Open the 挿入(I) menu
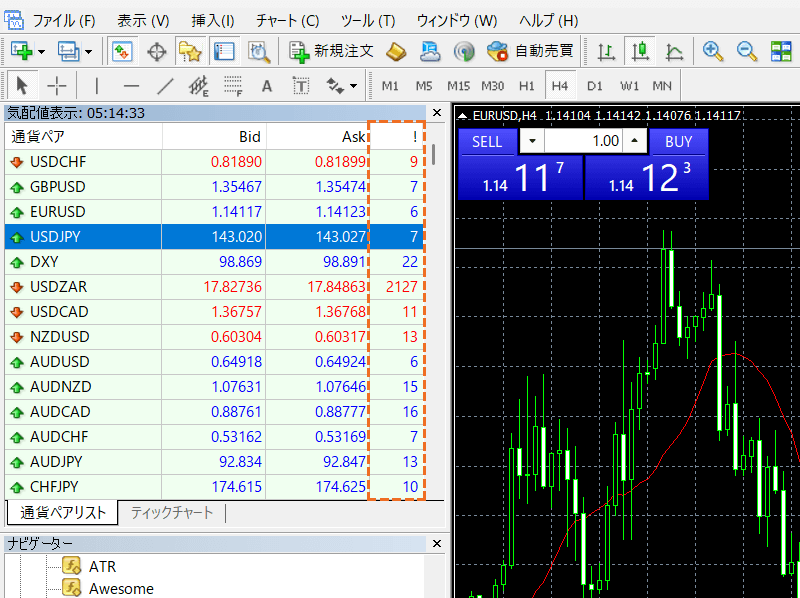 pyautogui.click(x=213, y=21)
